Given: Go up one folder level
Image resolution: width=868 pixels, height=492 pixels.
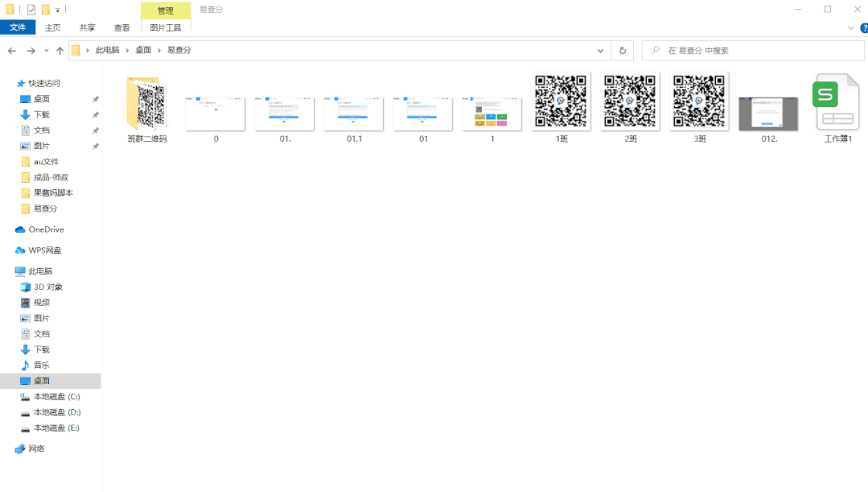Looking at the screenshot, I should (60, 51).
